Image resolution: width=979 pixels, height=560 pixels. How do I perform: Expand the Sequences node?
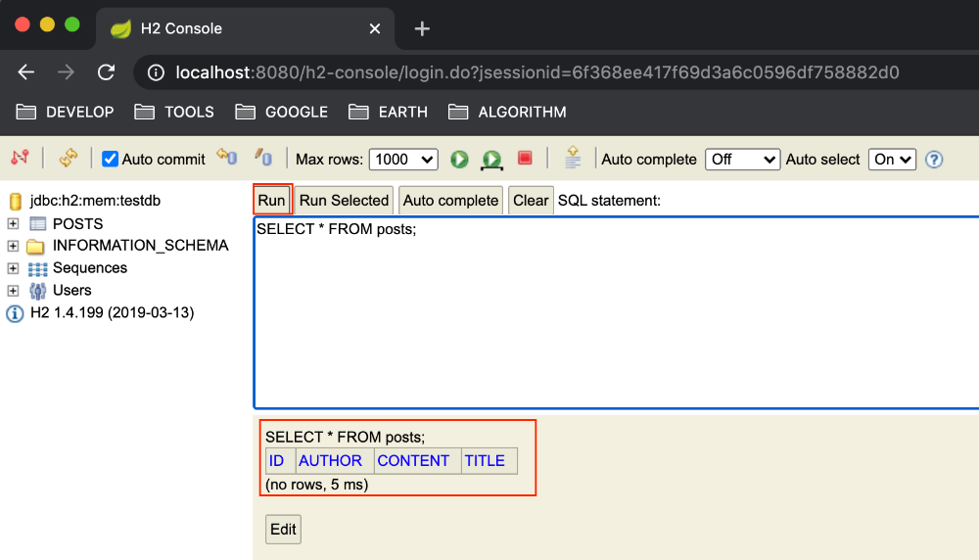[x=13, y=268]
